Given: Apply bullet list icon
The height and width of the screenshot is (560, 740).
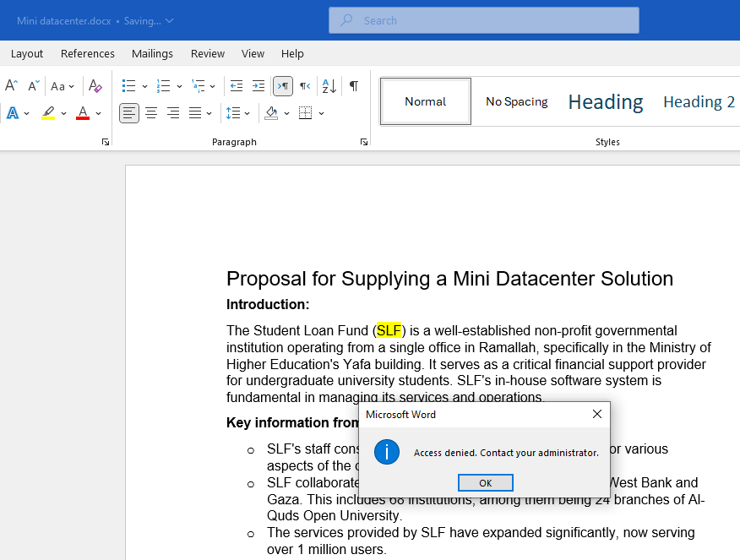Looking at the screenshot, I should pos(129,86).
